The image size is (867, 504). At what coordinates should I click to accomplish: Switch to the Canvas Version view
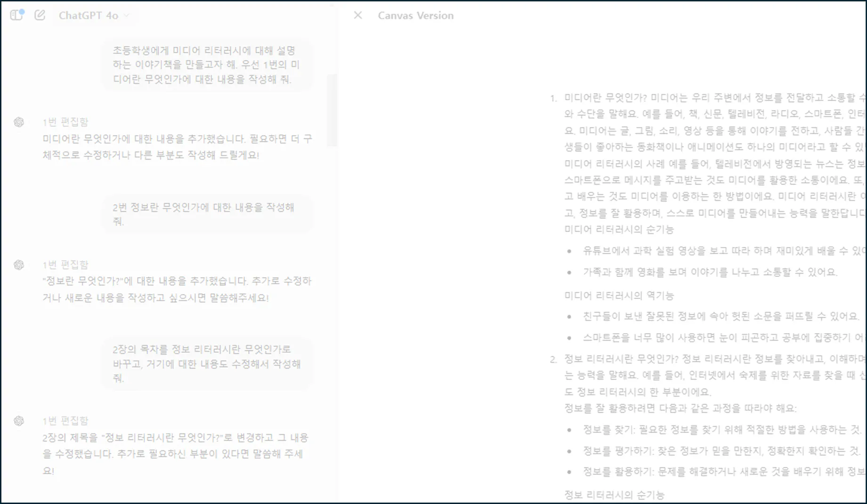(415, 15)
